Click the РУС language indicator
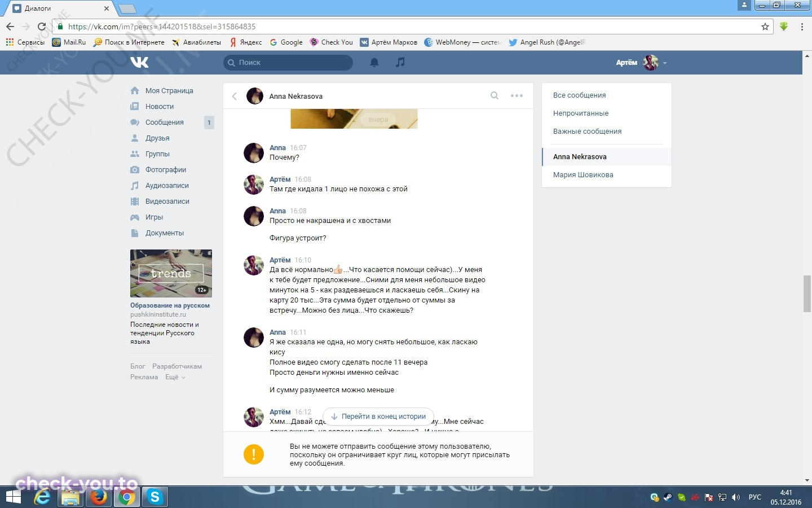Screen dimensions: 812x508 754,497
